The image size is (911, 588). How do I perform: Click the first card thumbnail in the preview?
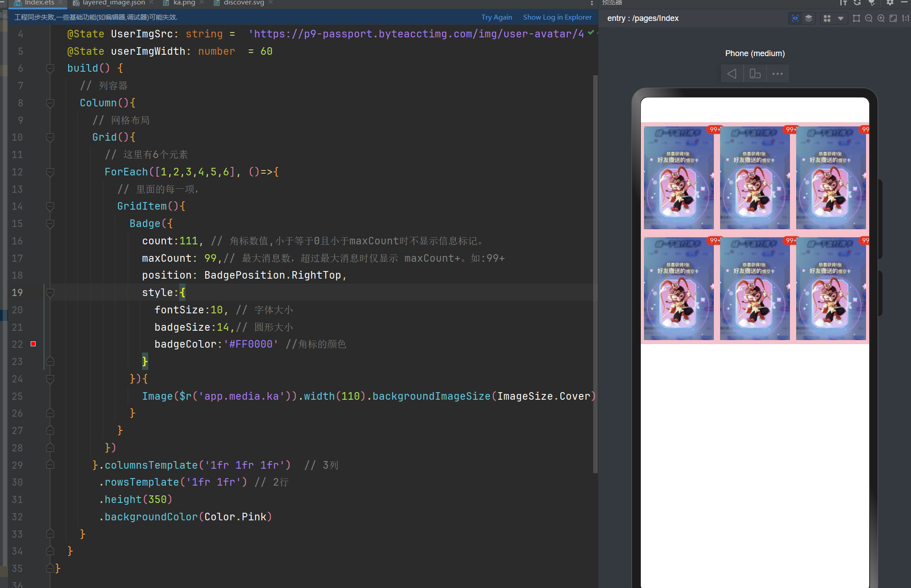[x=678, y=178]
